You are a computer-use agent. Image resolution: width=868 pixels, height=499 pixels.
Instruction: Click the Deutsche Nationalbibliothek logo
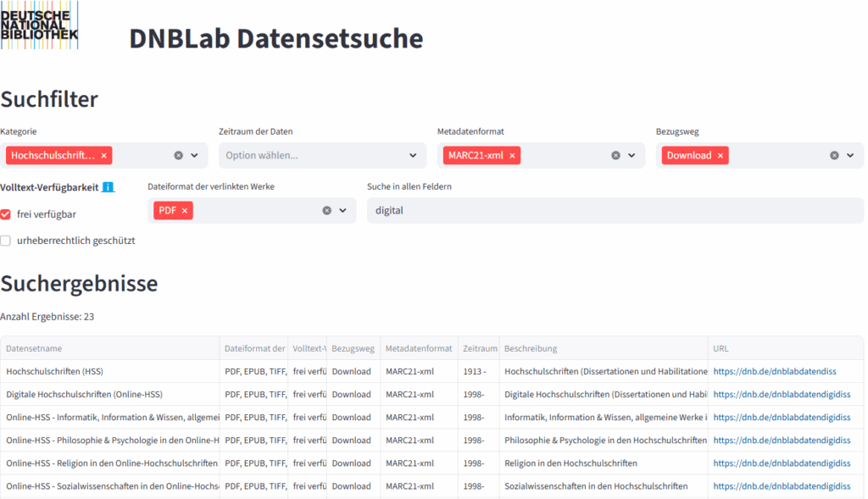pyautogui.click(x=39, y=25)
